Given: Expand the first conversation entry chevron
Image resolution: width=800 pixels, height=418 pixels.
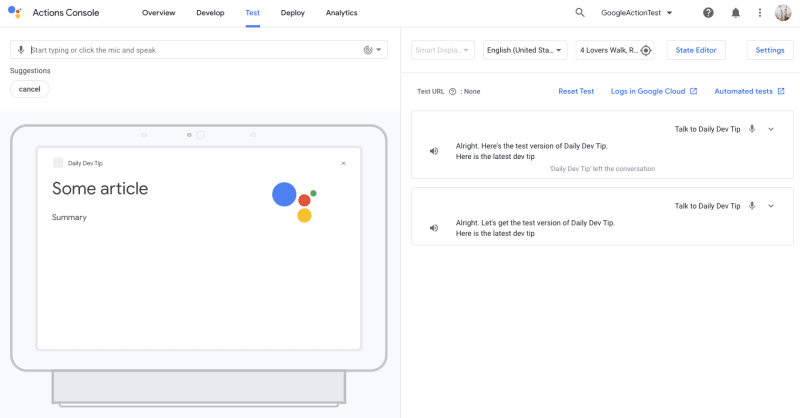Looking at the screenshot, I should (x=771, y=129).
